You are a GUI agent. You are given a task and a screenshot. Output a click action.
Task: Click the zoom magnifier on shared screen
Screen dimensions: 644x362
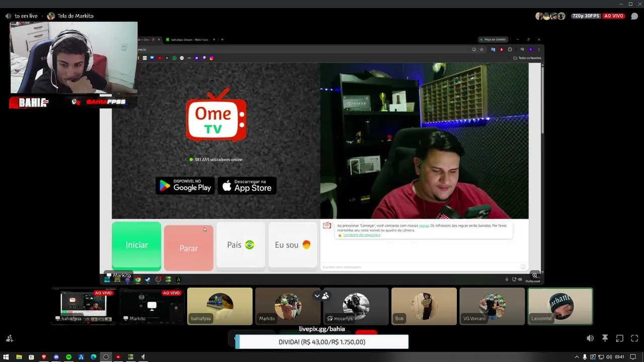[535, 276]
